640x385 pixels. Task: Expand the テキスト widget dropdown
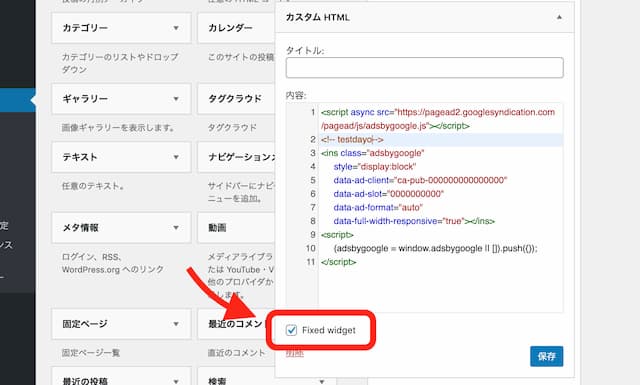point(176,157)
